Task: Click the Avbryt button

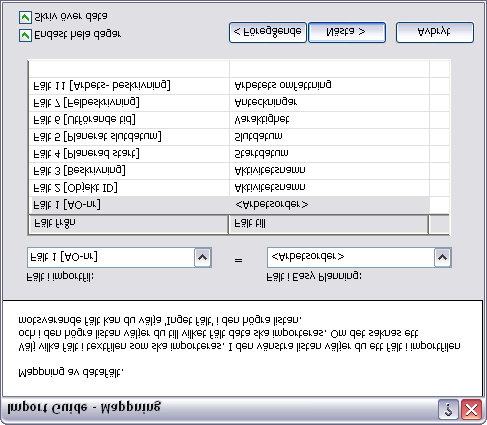Action: tap(435, 32)
